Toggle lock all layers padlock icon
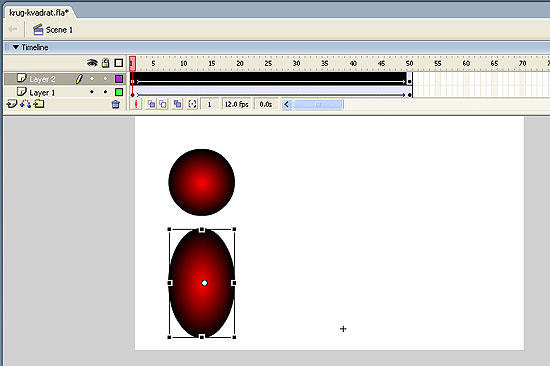Image resolution: width=550 pixels, height=366 pixels. pyautogui.click(x=106, y=63)
